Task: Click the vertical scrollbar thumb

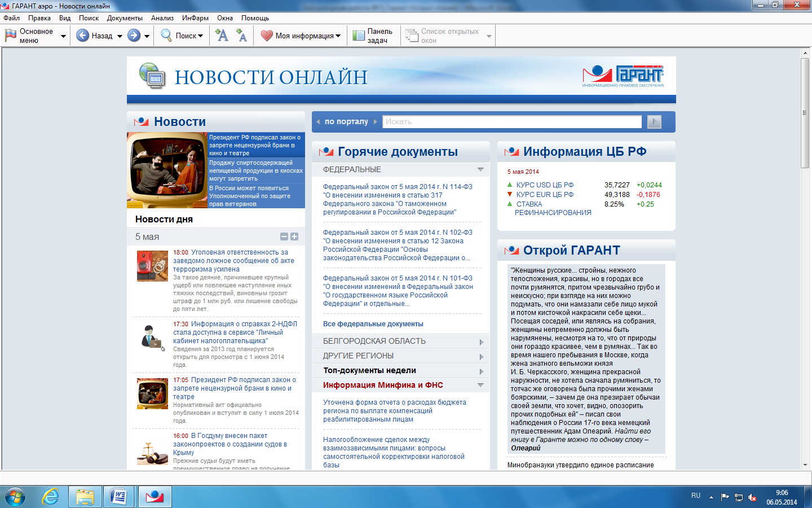Action: [805, 112]
